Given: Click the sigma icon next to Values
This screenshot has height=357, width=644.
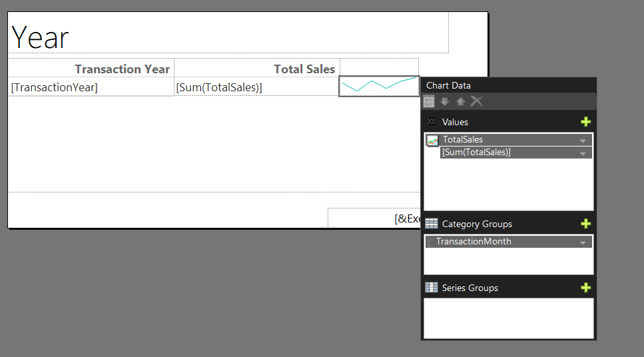Looking at the screenshot, I should (432, 122).
